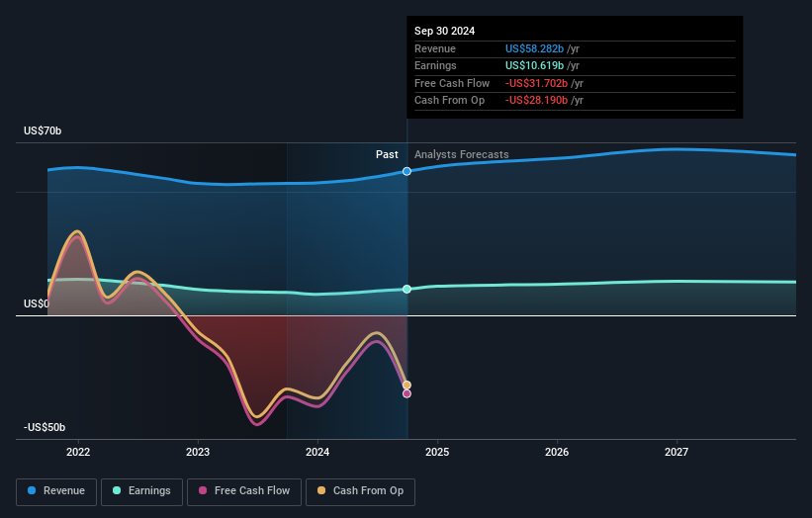Viewport: 812px width, 518px height.
Task: Select the Free Cash Flow endpoint marker
Action: point(407,393)
